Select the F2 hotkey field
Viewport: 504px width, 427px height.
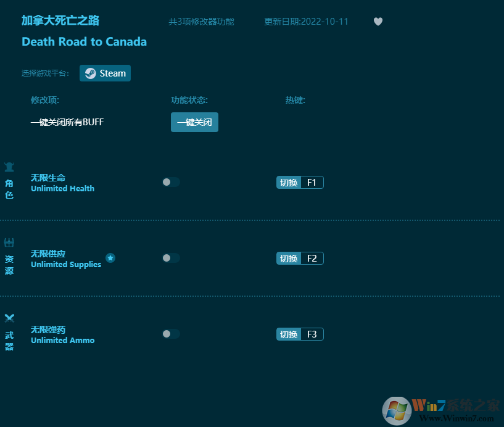tap(312, 259)
